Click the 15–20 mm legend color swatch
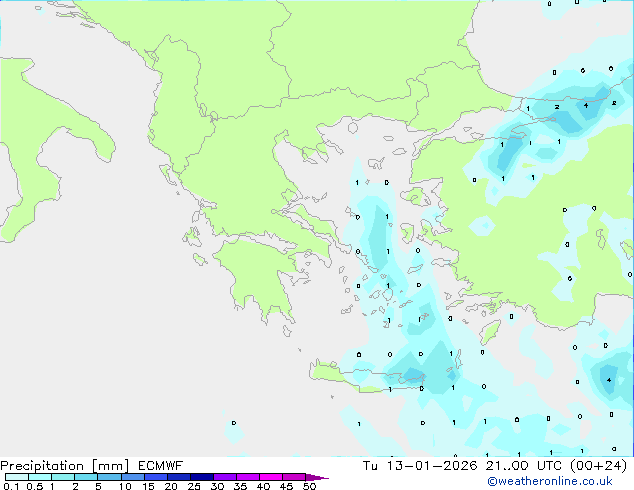This screenshot has height=490, width=634. [x=155, y=477]
